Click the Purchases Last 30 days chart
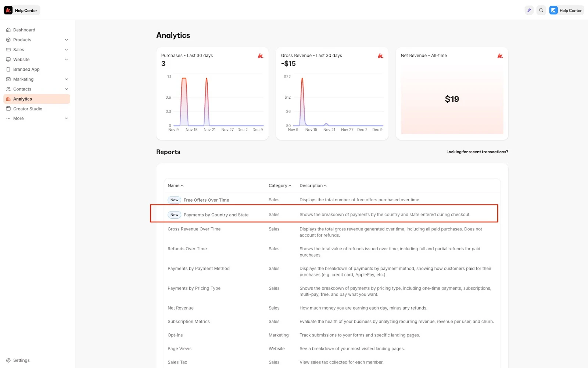 (215, 103)
